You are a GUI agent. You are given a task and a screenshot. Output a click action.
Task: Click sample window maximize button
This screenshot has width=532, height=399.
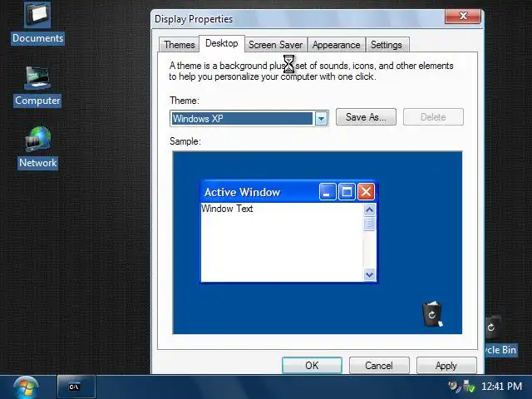[347, 192]
